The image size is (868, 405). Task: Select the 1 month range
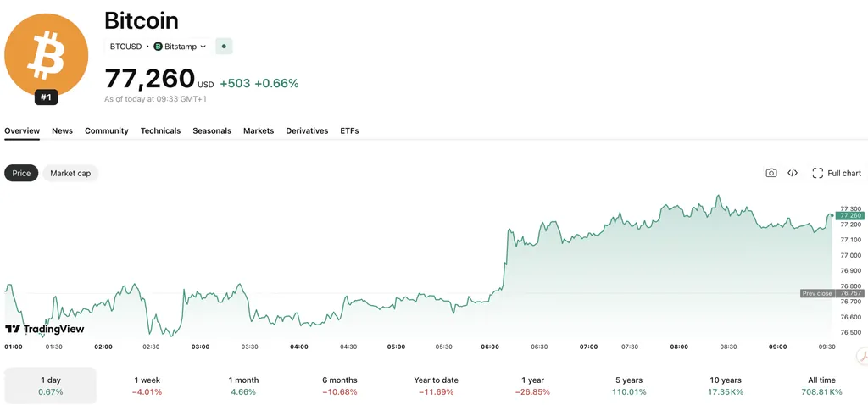243,386
